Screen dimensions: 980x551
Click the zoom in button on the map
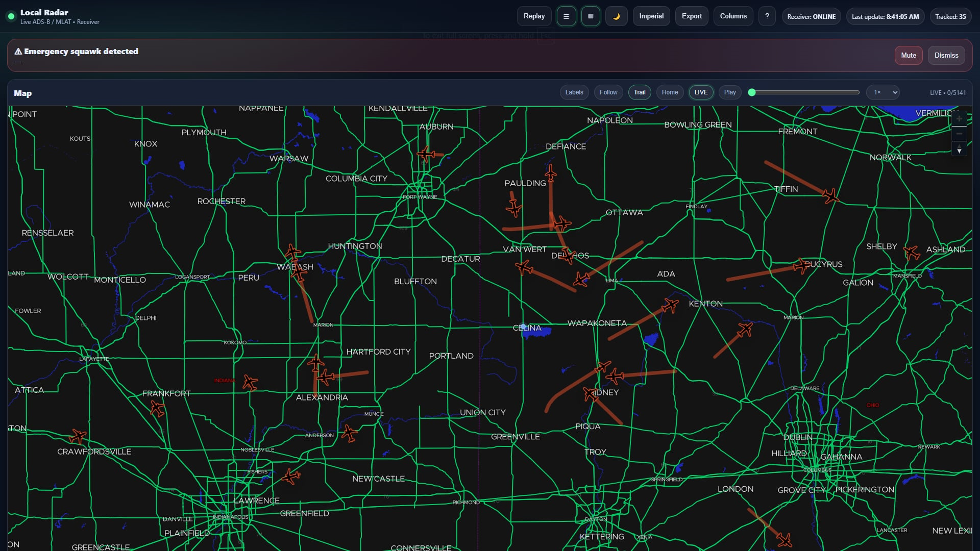960,118
